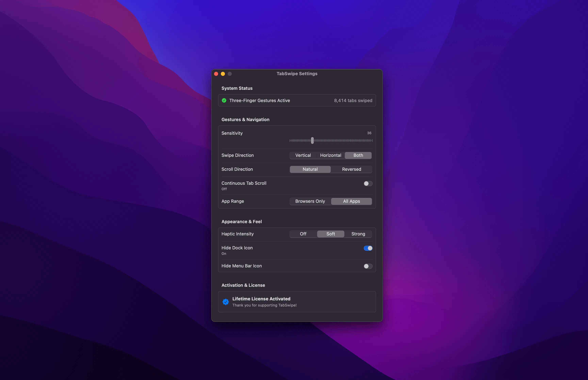588x380 pixels.
Task: Click the 'App Range' label
Action: click(x=232, y=201)
